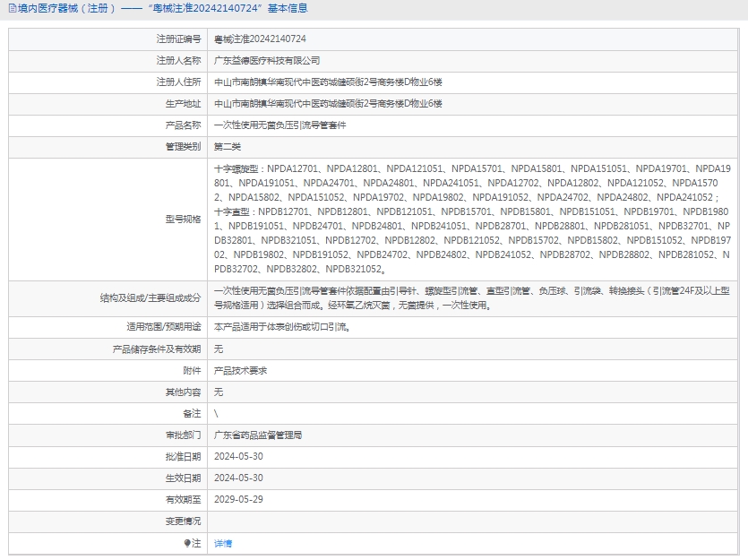Screen dimensions: 748x560
Task: Select the registrant name 广东益德医疗科技有限公司
Action: pyautogui.click(x=267, y=61)
